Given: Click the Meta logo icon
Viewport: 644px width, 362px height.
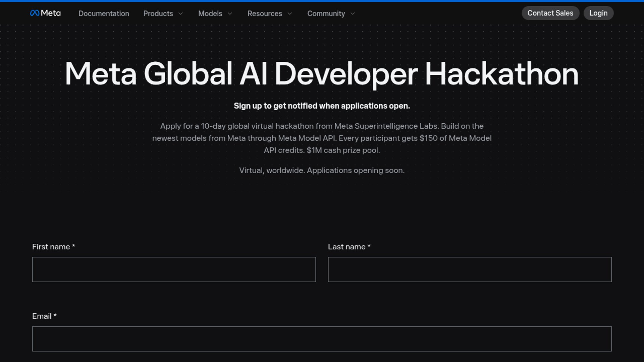Looking at the screenshot, I should tap(45, 13).
